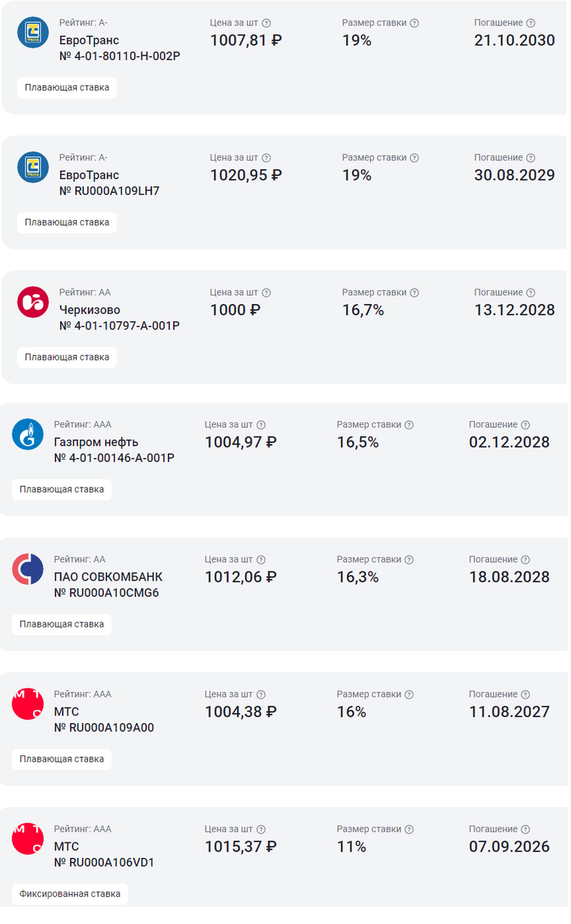Click 'Плавающая ставка' tag on Cherkizovo card
This screenshot has width=571, height=924.
(x=67, y=357)
